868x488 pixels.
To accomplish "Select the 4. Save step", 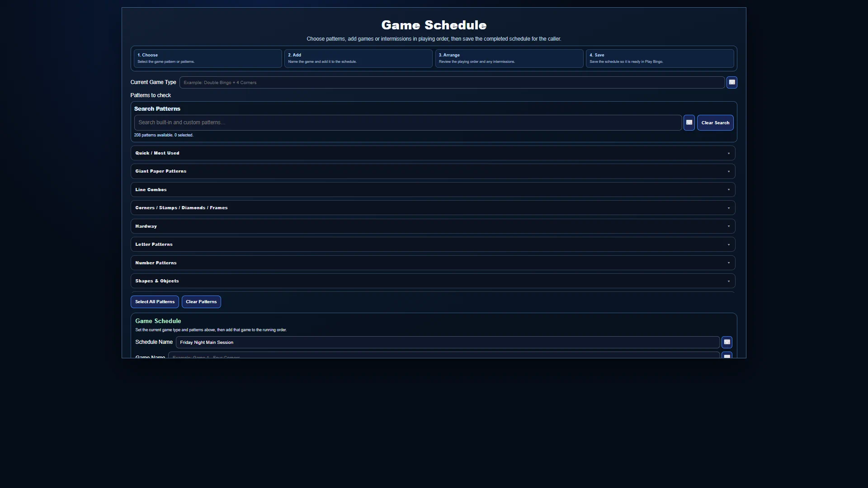I will (660, 58).
